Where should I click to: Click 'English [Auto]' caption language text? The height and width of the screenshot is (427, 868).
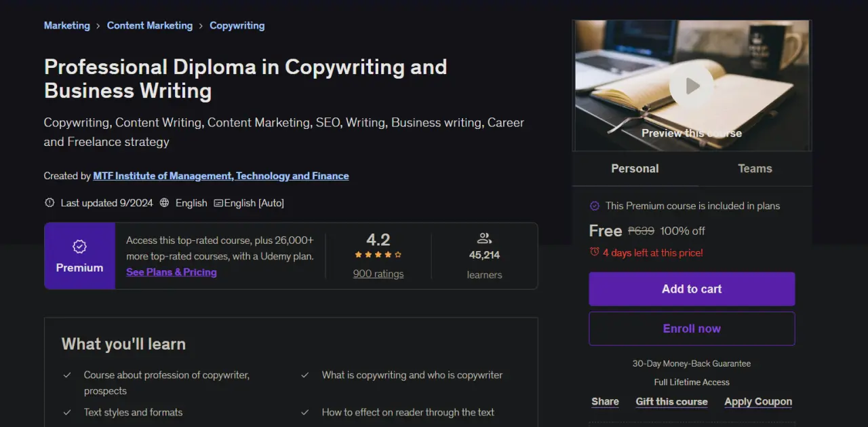coord(254,203)
